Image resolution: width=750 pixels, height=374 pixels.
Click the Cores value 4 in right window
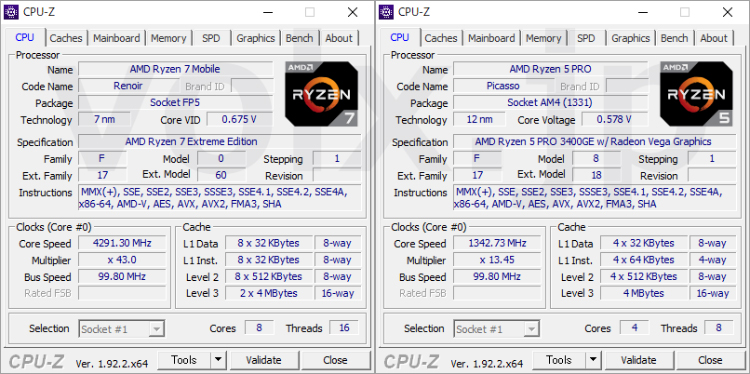click(x=634, y=328)
